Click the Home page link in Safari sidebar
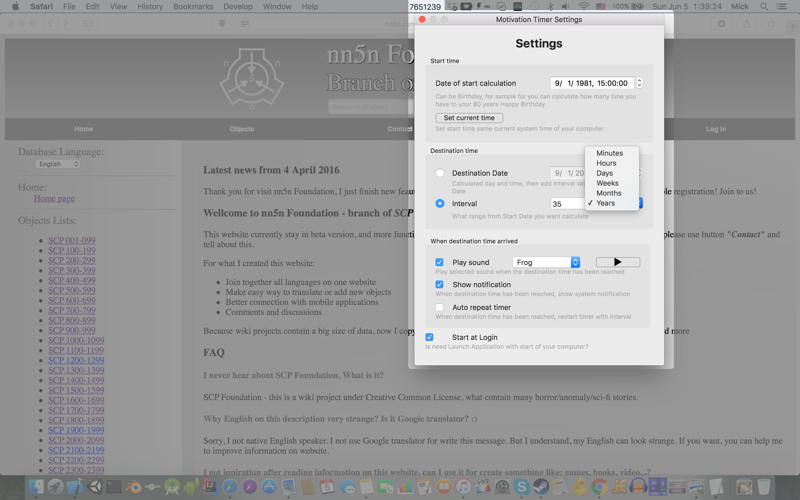The image size is (800, 500). 54,198
